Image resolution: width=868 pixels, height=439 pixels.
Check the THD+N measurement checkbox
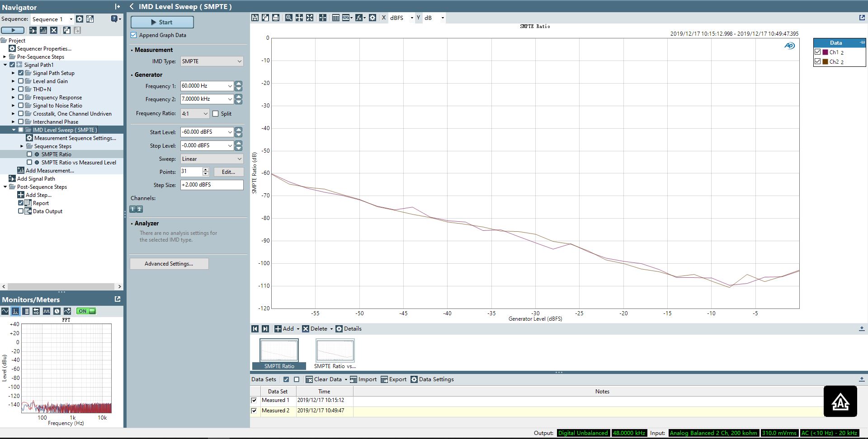tap(21, 89)
